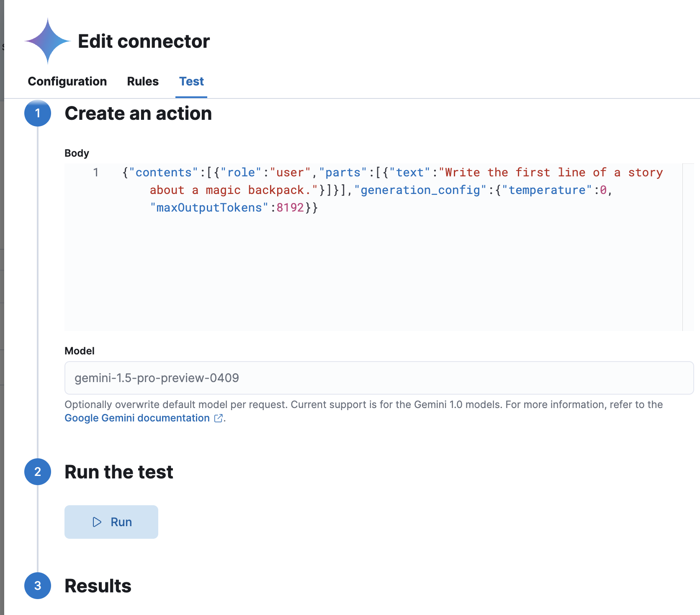This screenshot has height=615, width=700.
Task: Open the Rules tab
Action: point(143,81)
